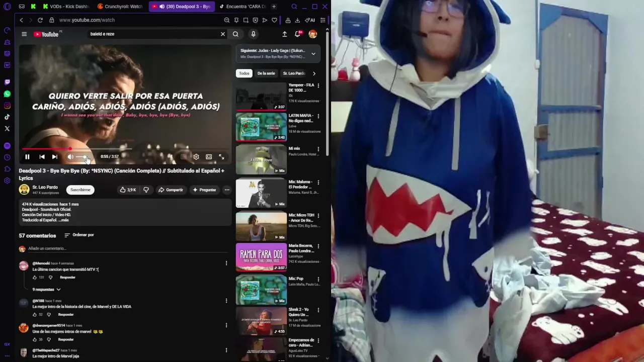Reload the page with refresh icon
Viewport: 644px width, 362px height.
click(40, 20)
